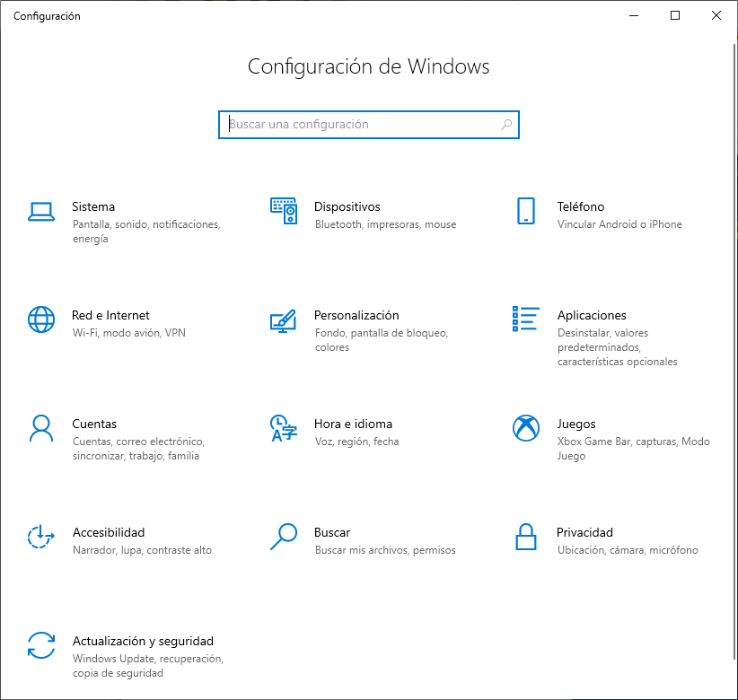This screenshot has width=738, height=700.
Task: Select the Teléfono phone icon
Action: (526, 211)
